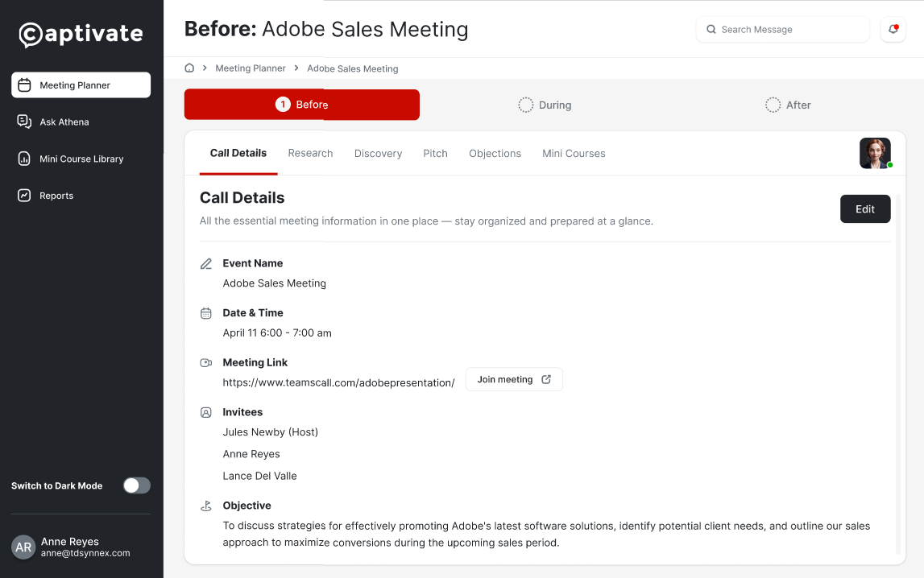Image resolution: width=924 pixels, height=578 pixels.
Task: Open the Reports section
Action: [56, 196]
